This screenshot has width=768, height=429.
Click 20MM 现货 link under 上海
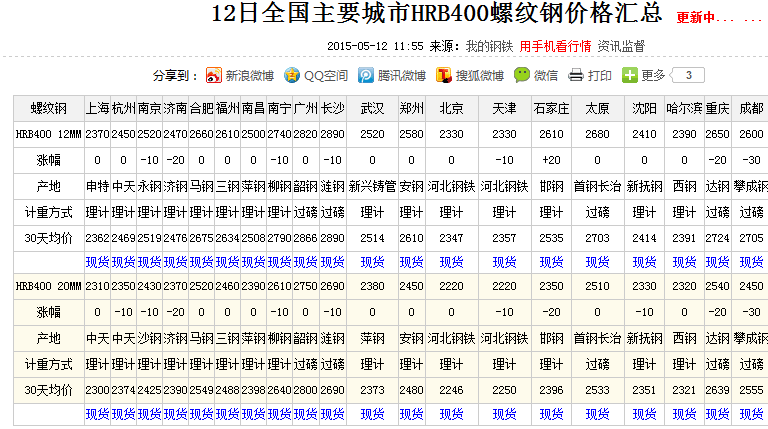(97, 414)
